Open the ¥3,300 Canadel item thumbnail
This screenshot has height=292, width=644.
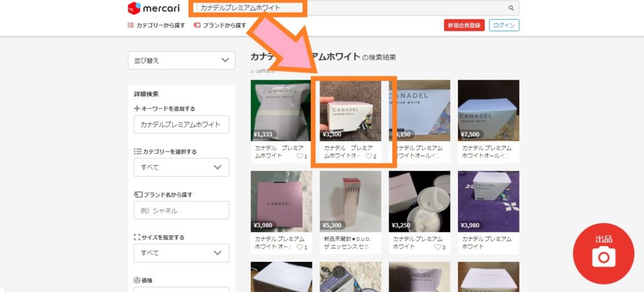[x=350, y=111]
